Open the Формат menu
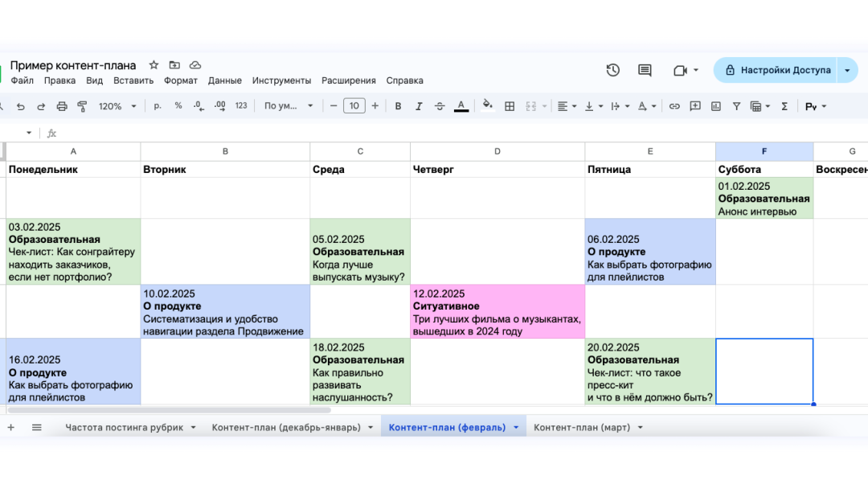 tap(180, 80)
